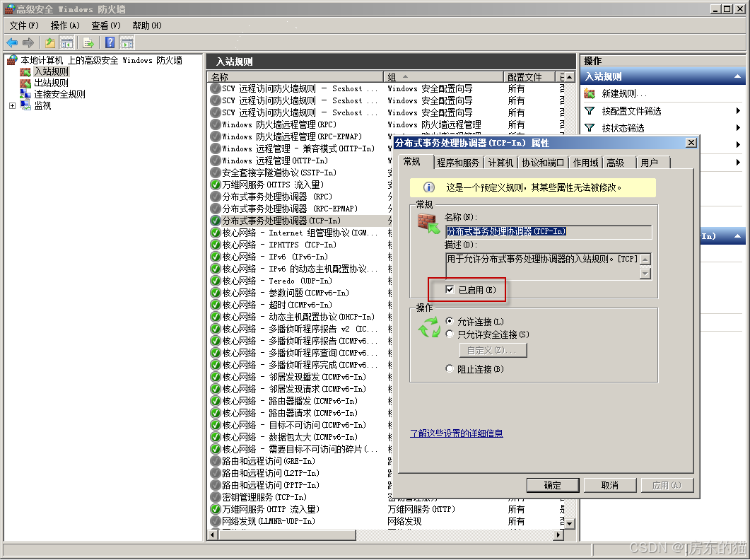Open the 操作(A) menu
The height and width of the screenshot is (560, 750).
pos(65,25)
